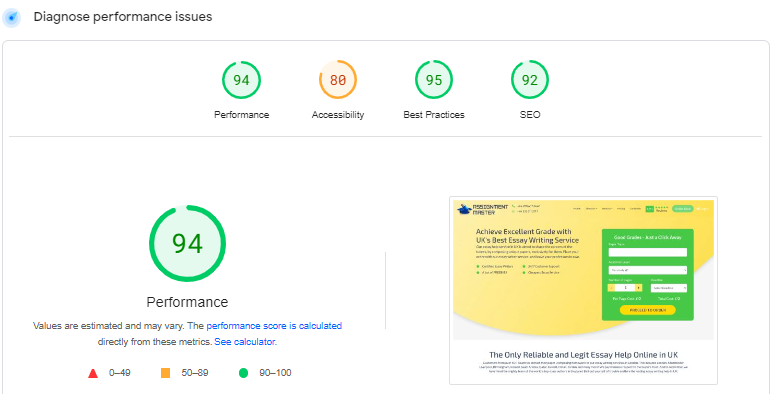775x394 pixels.
Task: Click the large 94 Performance gauge circle
Action: (x=187, y=244)
